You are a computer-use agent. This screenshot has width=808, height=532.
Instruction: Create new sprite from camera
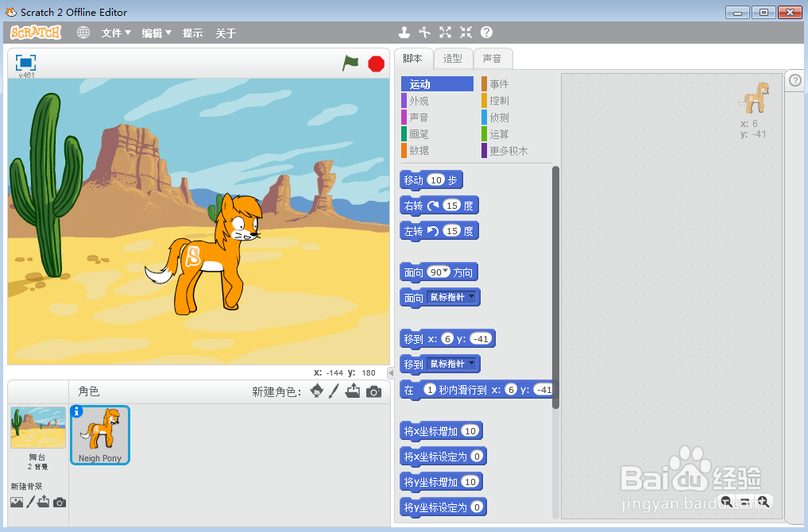374,392
